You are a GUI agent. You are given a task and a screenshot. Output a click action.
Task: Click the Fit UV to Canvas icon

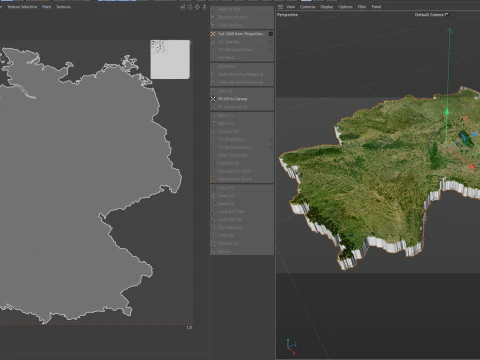(x=213, y=99)
